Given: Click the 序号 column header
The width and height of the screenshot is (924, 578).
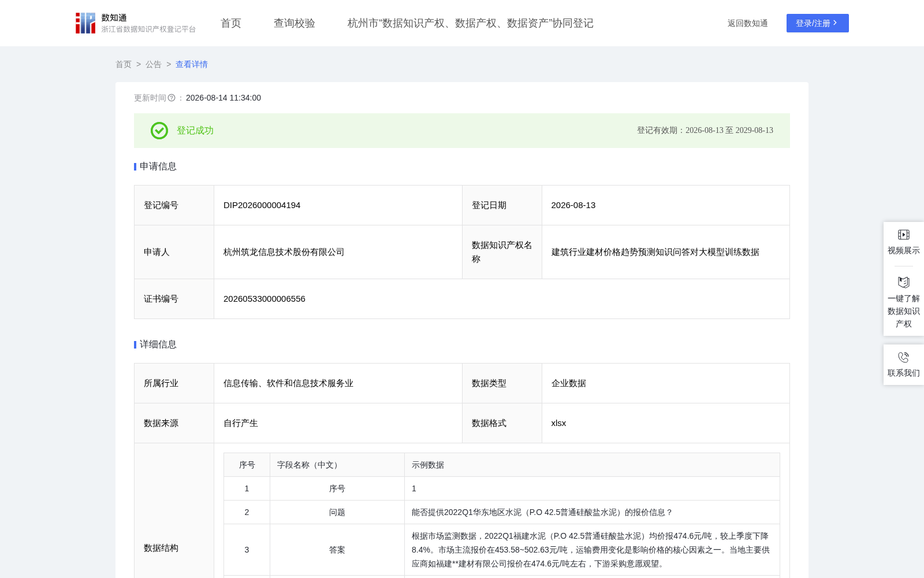Looking at the screenshot, I should click(247, 465).
